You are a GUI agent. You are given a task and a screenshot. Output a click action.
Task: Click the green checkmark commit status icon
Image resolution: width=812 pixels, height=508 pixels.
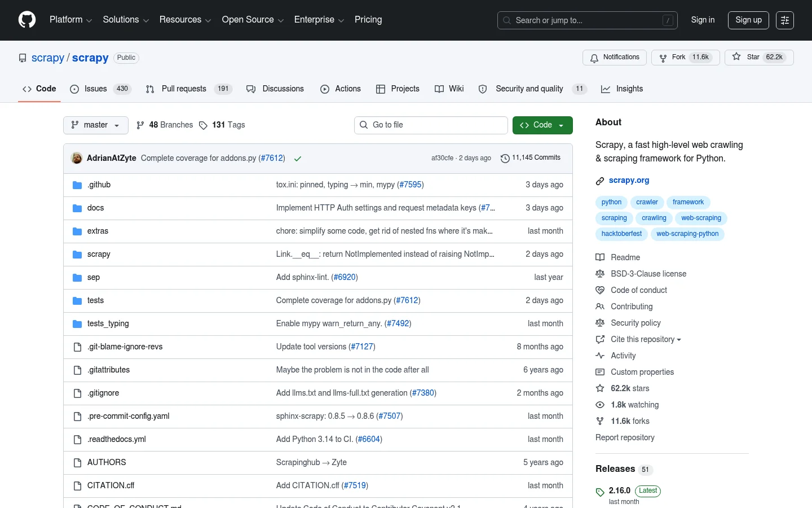(298, 159)
